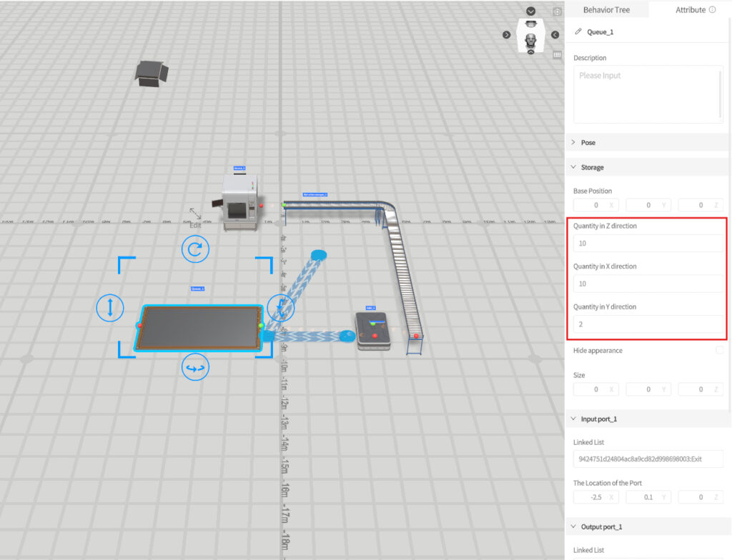Click port location Y field showing 0.1
Screen dimensions: 732x560
[648, 497]
